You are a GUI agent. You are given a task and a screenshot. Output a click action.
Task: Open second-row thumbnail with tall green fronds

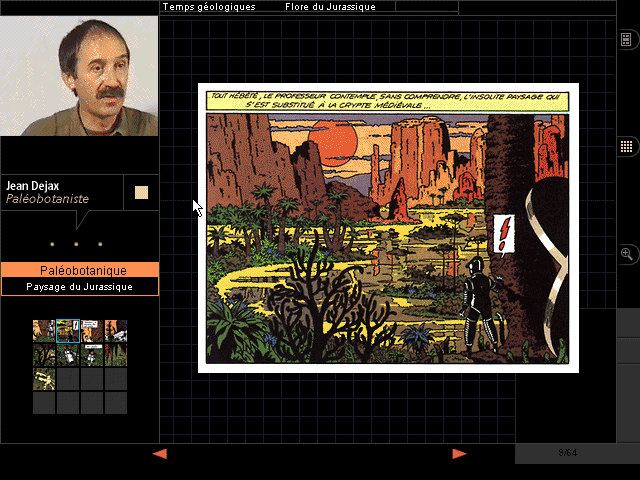116,355
